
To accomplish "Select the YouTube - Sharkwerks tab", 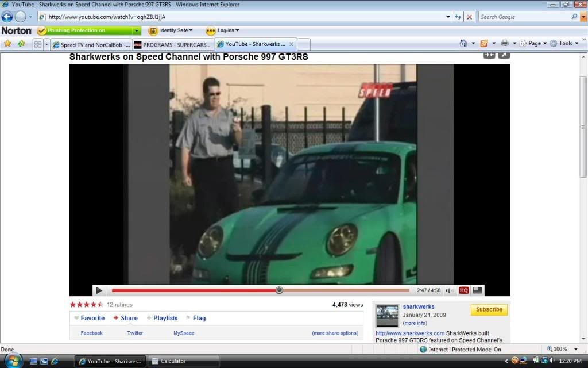I will [256, 44].
